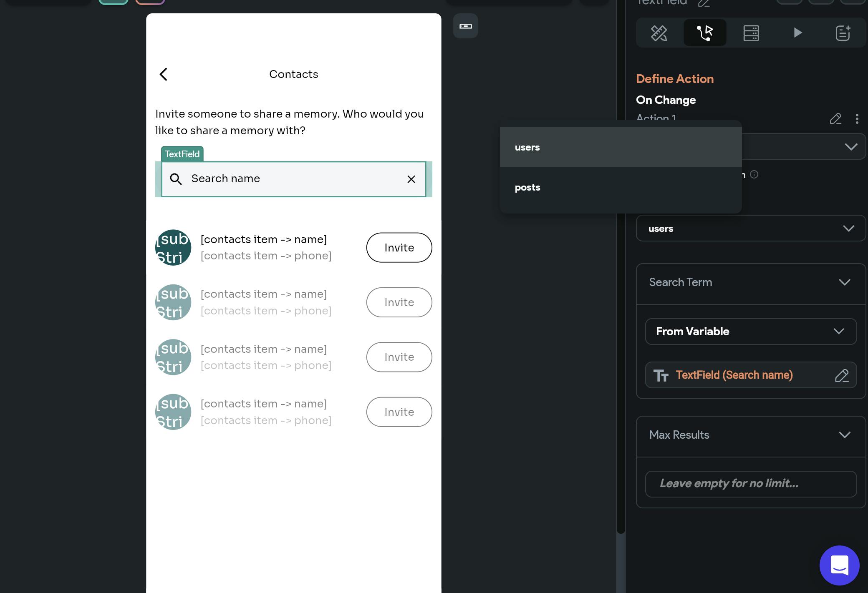Open the three-dot menu for Action 1
This screenshot has width=868, height=593.
[x=857, y=119]
